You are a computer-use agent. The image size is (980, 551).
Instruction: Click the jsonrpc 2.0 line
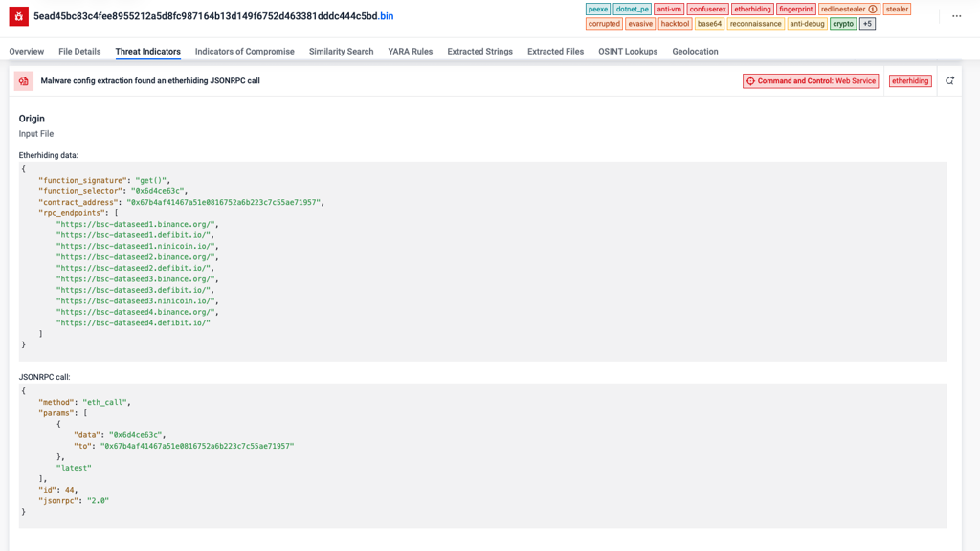[x=74, y=501]
